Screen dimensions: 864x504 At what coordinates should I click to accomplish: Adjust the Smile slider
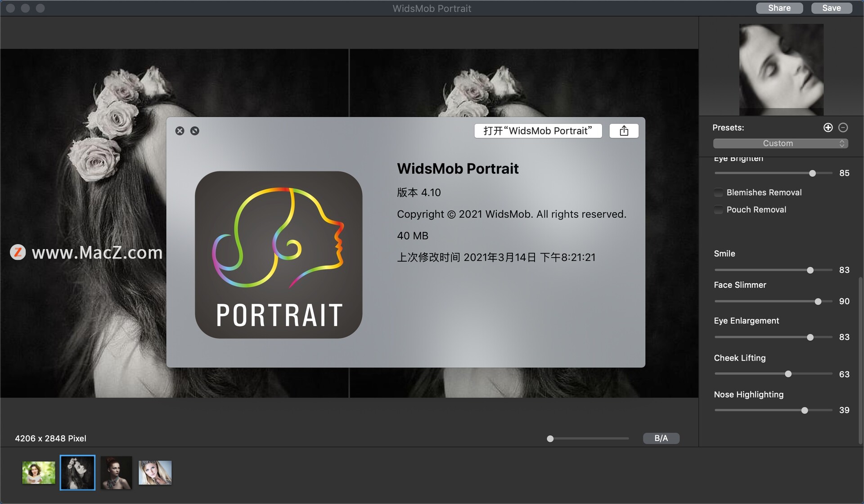773,270
